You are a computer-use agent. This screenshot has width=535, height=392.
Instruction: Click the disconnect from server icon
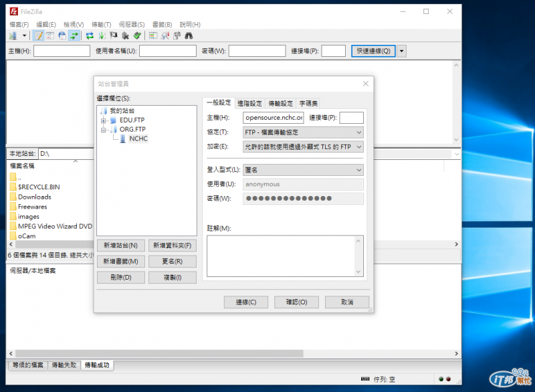click(x=125, y=36)
